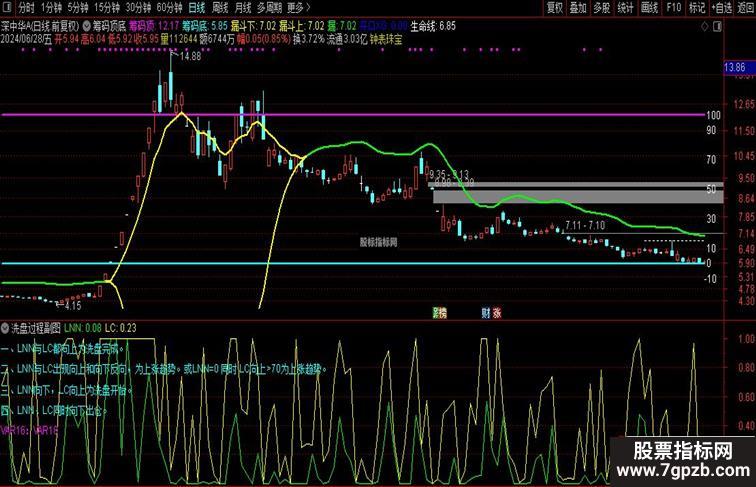The height and width of the screenshot is (487, 756).
Task: Click the LC: 0.23 indicator value
Action: (x=121, y=328)
